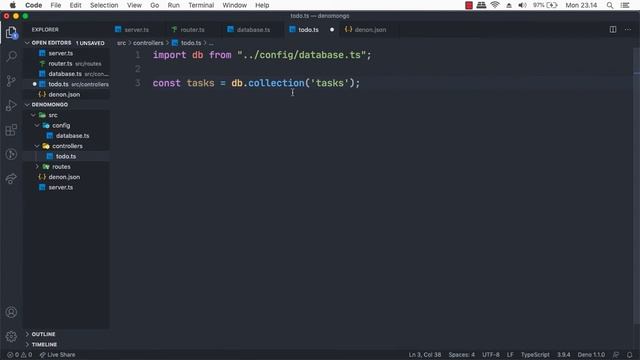
Task: Open the Apple menu
Action: pyautogui.click(x=13, y=5)
